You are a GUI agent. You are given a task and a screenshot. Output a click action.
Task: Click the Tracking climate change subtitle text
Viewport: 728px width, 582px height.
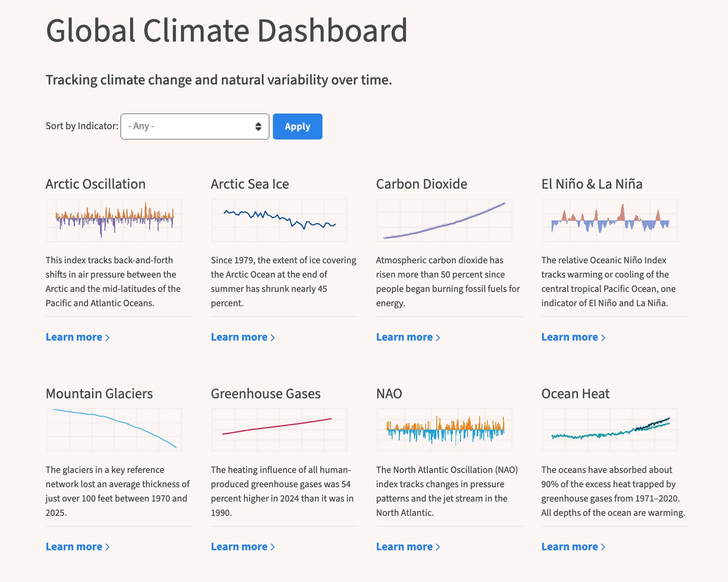219,80
